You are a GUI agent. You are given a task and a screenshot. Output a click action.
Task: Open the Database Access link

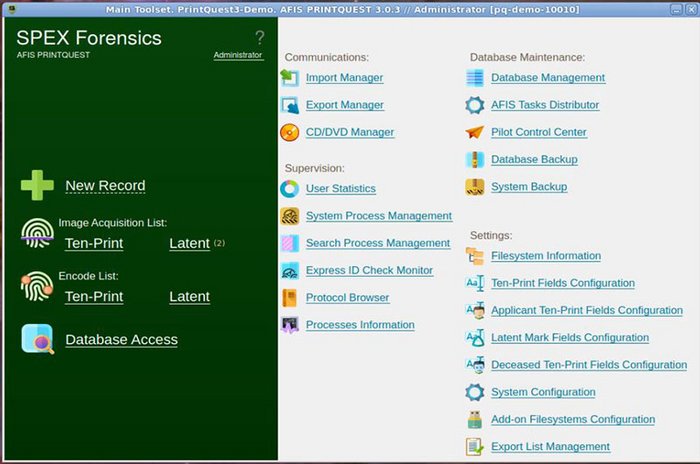pos(121,339)
